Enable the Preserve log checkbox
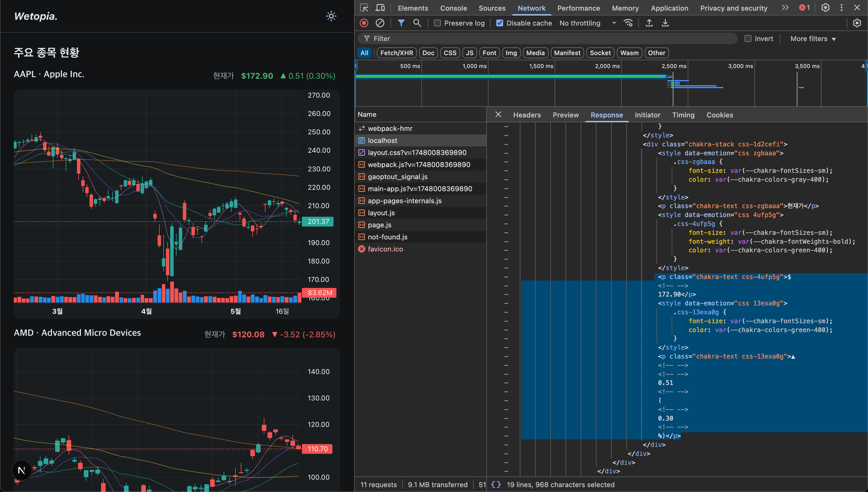The height and width of the screenshot is (492, 868). coord(437,23)
